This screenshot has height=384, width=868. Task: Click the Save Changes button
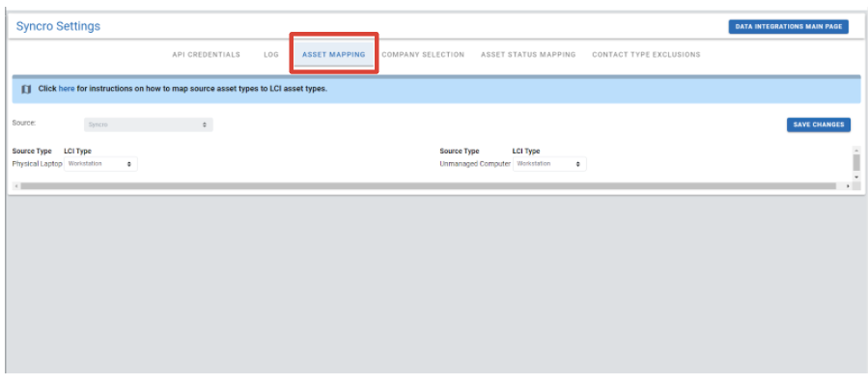(819, 124)
